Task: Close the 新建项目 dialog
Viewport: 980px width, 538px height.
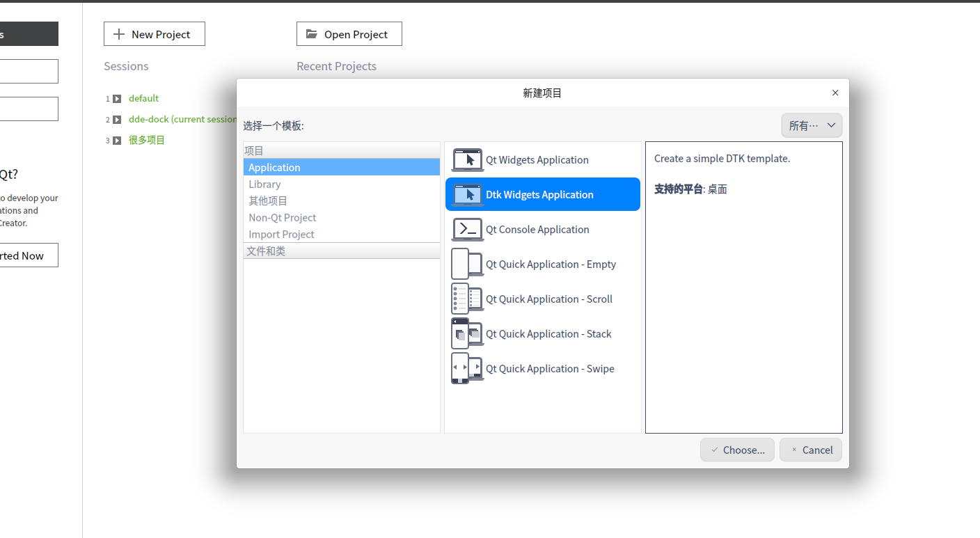Action: pos(835,93)
